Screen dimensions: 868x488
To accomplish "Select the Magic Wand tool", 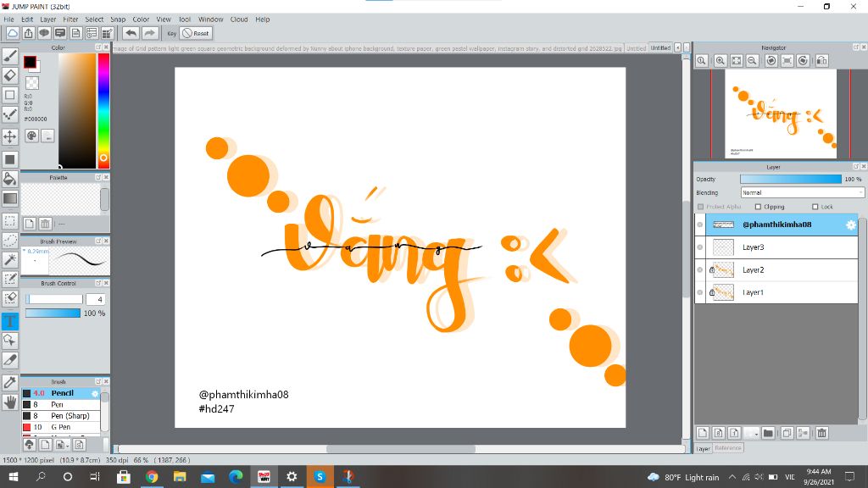I will [x=10, y=260].
